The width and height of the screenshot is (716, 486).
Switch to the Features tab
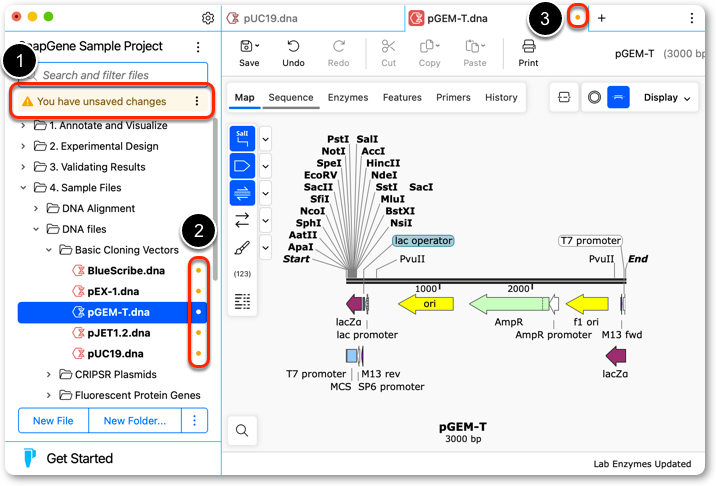click(402, 97)
